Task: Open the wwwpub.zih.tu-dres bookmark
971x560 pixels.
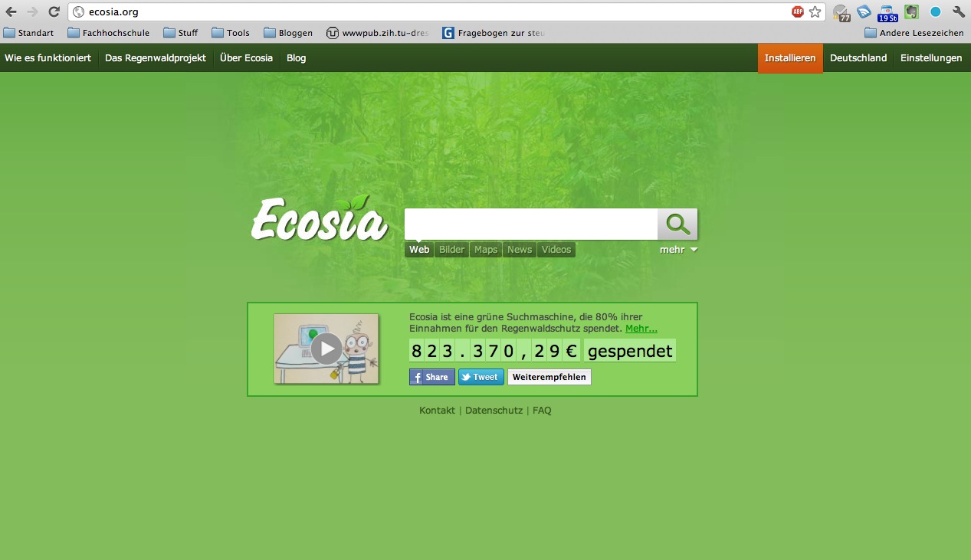Action: point(378,33)
